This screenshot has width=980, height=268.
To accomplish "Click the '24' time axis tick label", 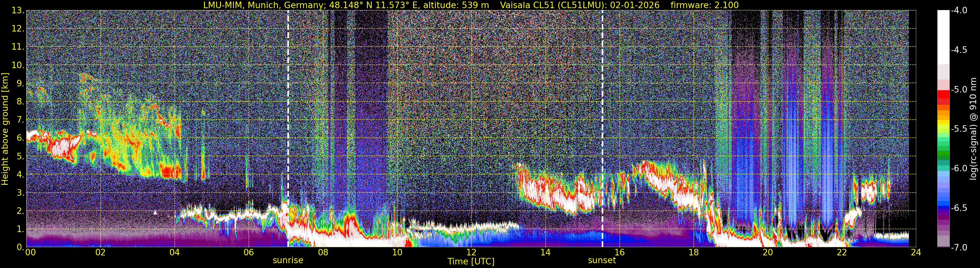I will click(x=916, y=252).
